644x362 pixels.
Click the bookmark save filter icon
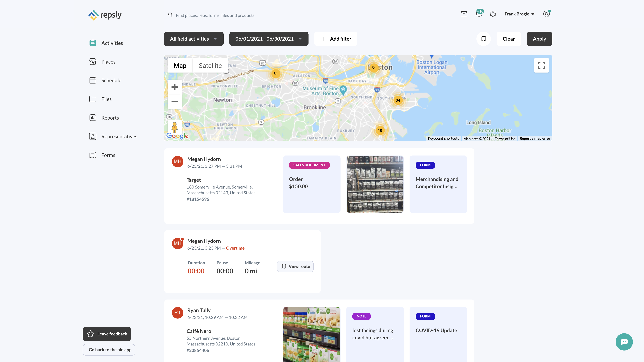[x=483, y=39]
